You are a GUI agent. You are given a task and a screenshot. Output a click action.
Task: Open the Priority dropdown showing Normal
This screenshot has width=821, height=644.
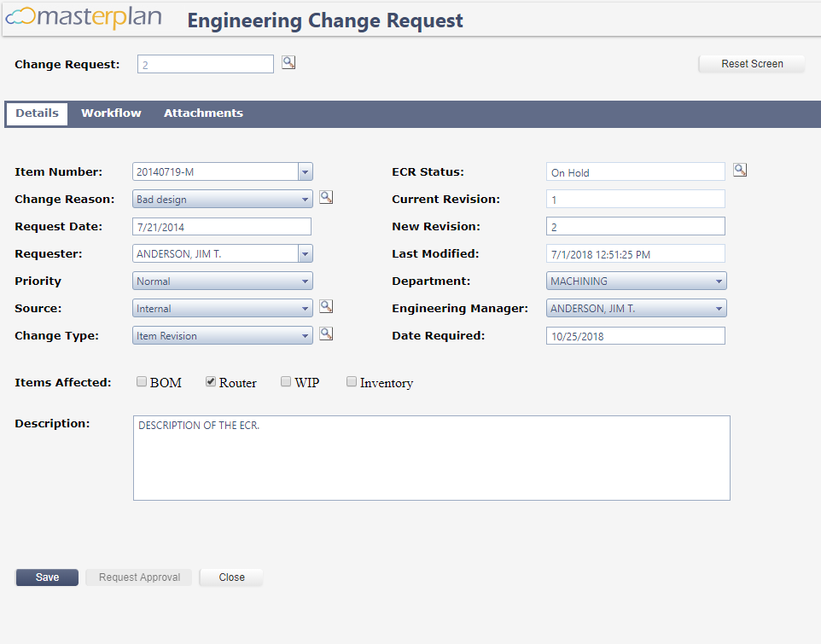223,281
